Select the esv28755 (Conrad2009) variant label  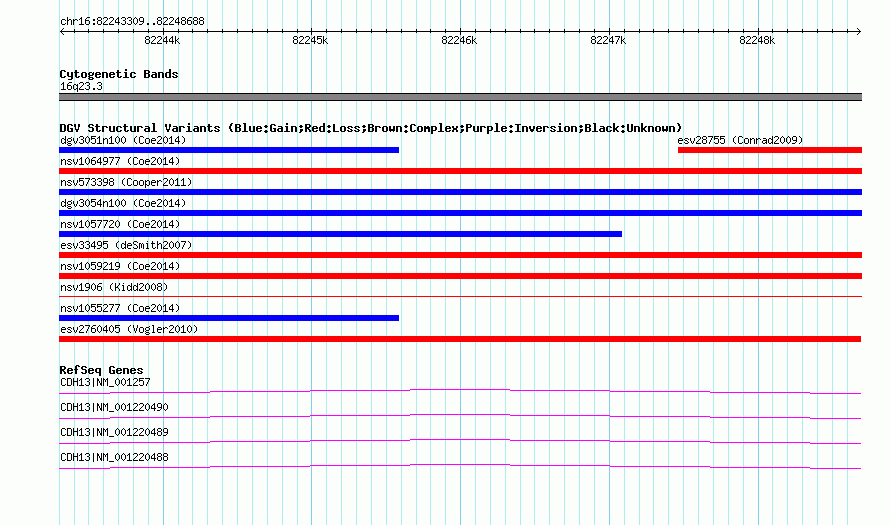[x=740, y=140]
